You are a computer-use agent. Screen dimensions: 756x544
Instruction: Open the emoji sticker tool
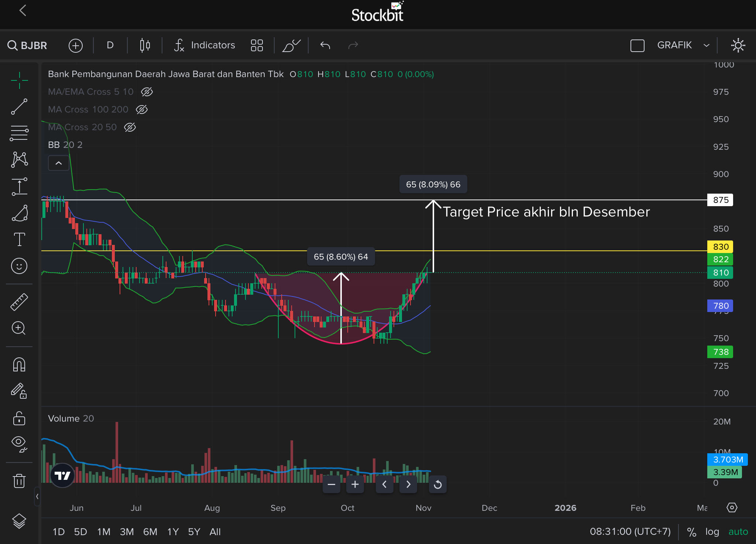click(19, 266)
